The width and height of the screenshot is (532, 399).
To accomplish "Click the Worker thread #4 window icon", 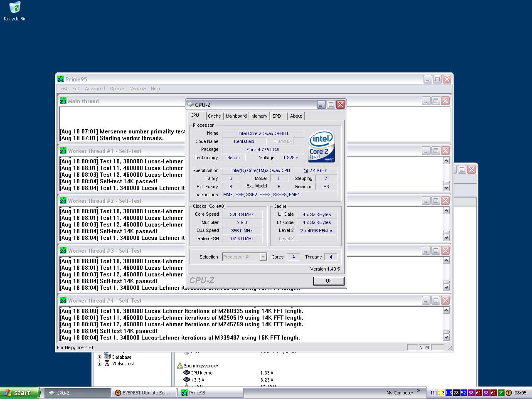I will pos(63,300).
